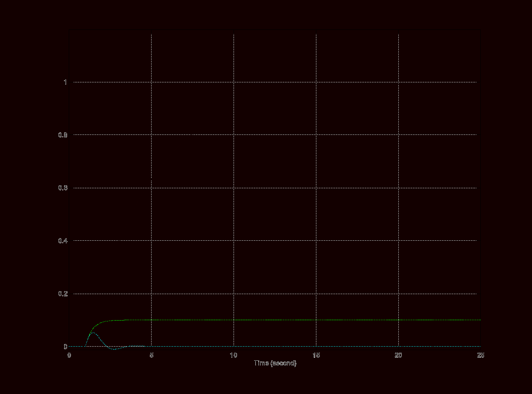This screenshot has width=532, height=394.
Task: Select the x-axis tick label 20
Action: (398, 355)
